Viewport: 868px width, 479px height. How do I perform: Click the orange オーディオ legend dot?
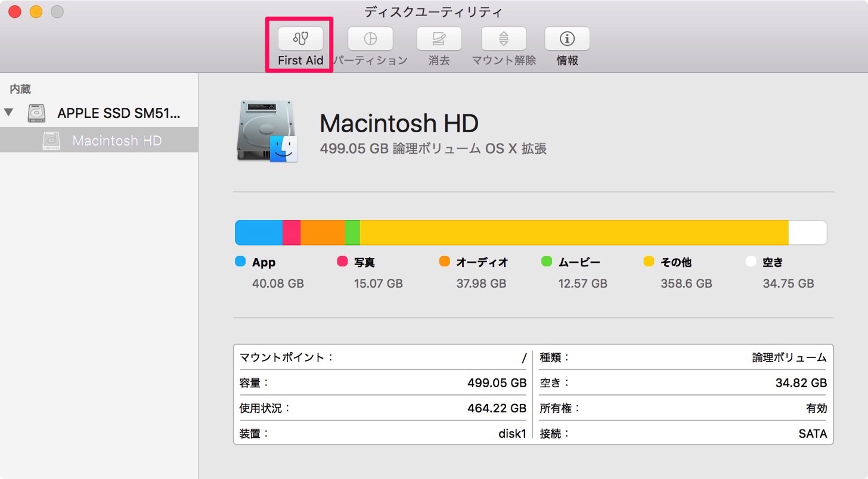click(444, 262)
